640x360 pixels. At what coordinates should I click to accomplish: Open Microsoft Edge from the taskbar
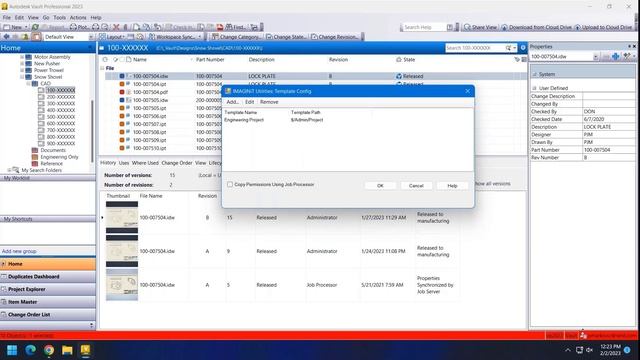pyautogui.click(x=30, y=350)
